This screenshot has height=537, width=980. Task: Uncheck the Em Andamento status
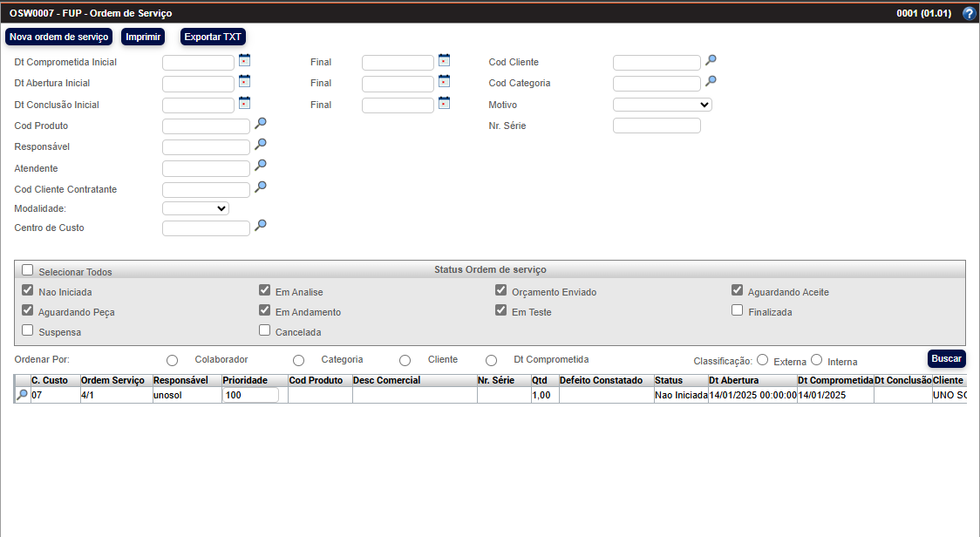click(265, 309)
